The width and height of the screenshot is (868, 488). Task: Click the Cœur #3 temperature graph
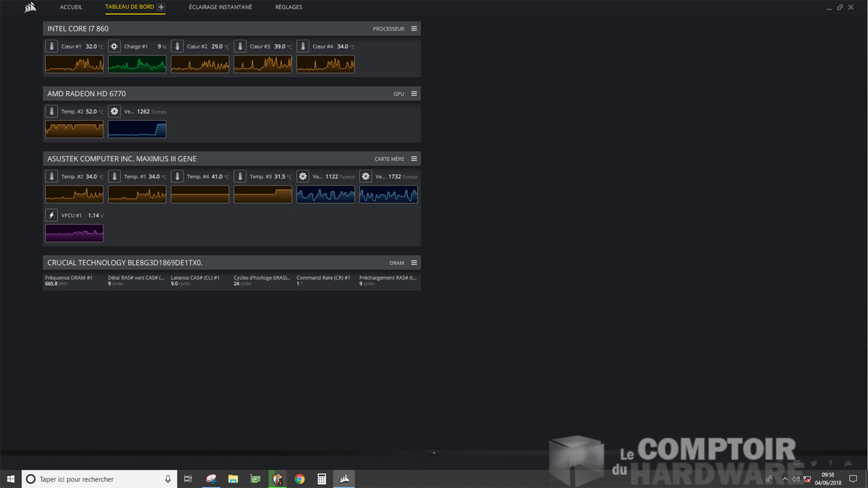click(x=262, y=64)
